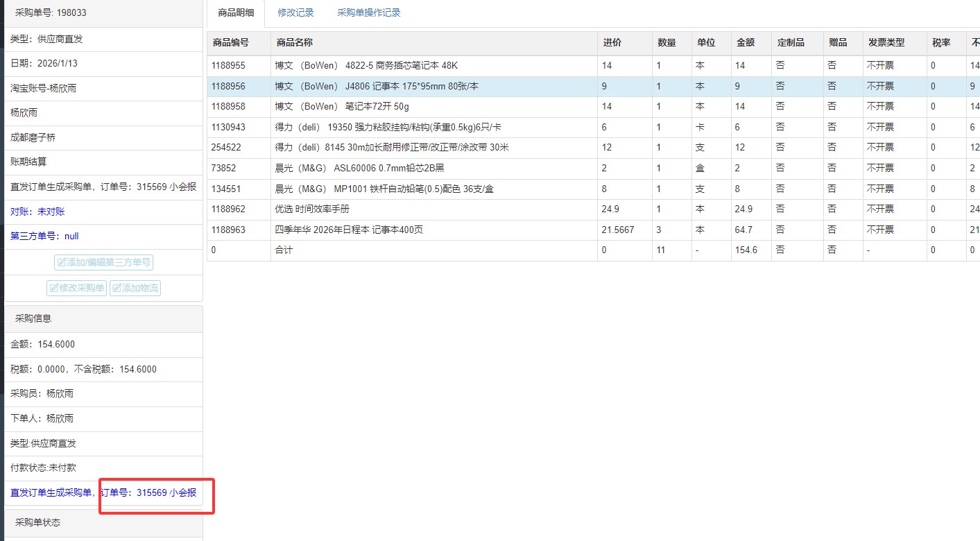
Task: Click the 进价 column header
Action: 612,42
